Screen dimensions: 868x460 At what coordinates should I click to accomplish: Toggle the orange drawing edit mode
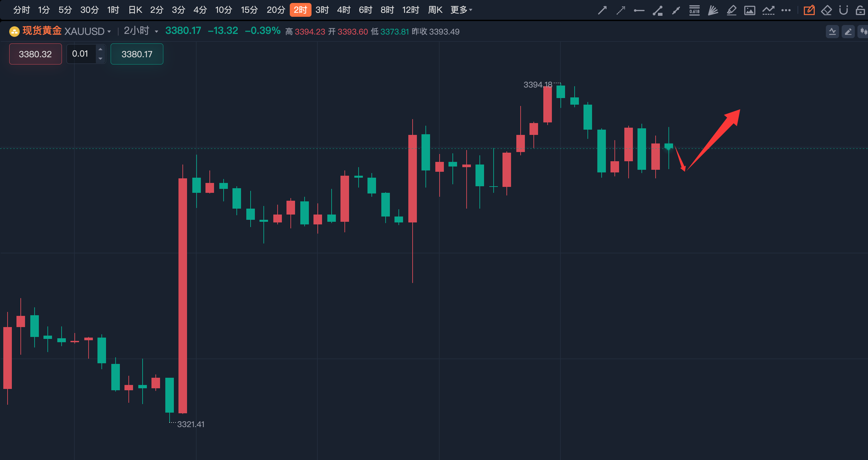[809, 11]
